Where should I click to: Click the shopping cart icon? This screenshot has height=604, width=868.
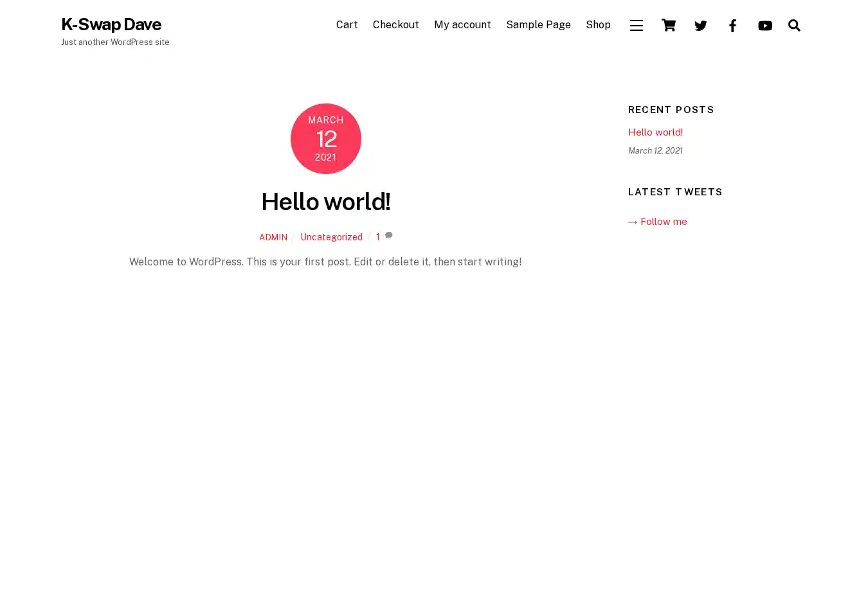(668, 26)
